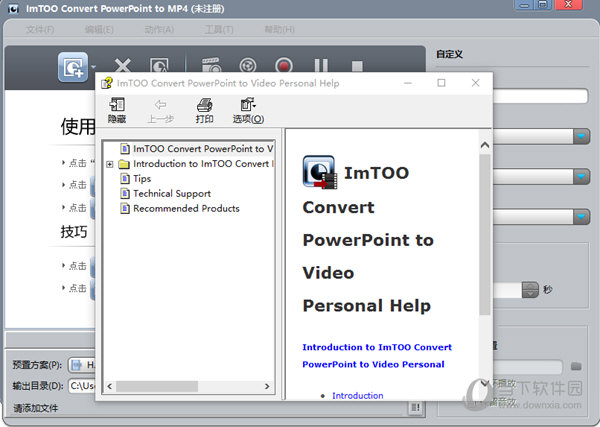Open the 编辑(E) menu

pyautogui.click(x=99, y=29)
